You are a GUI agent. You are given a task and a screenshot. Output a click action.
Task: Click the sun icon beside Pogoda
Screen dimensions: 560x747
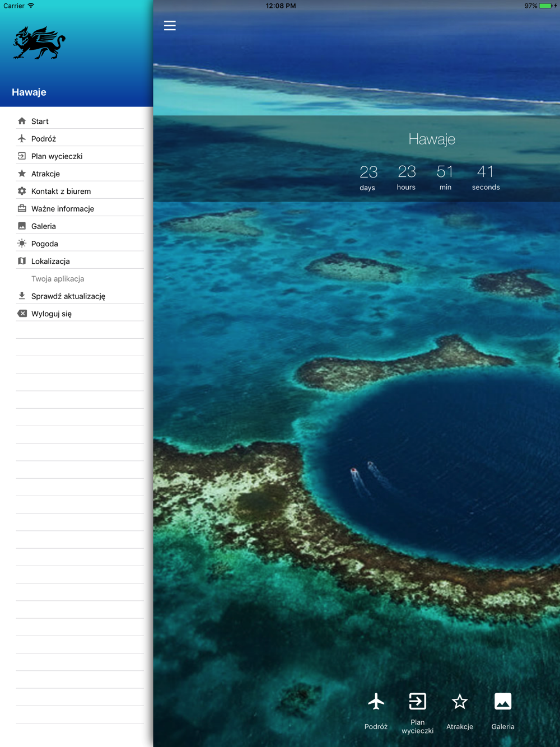point(22,244)
